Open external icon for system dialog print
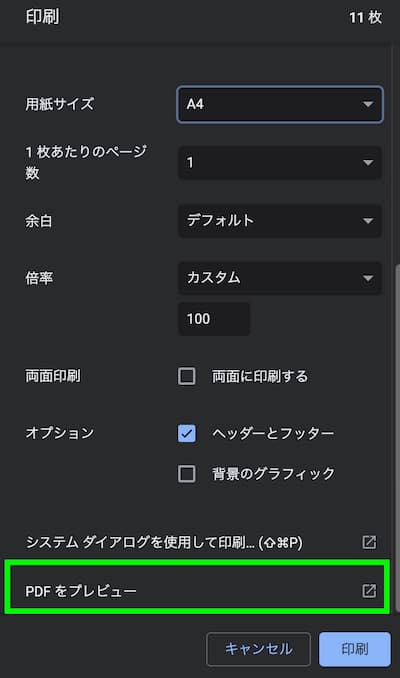400x678 pixels. [x=369, y=542]
